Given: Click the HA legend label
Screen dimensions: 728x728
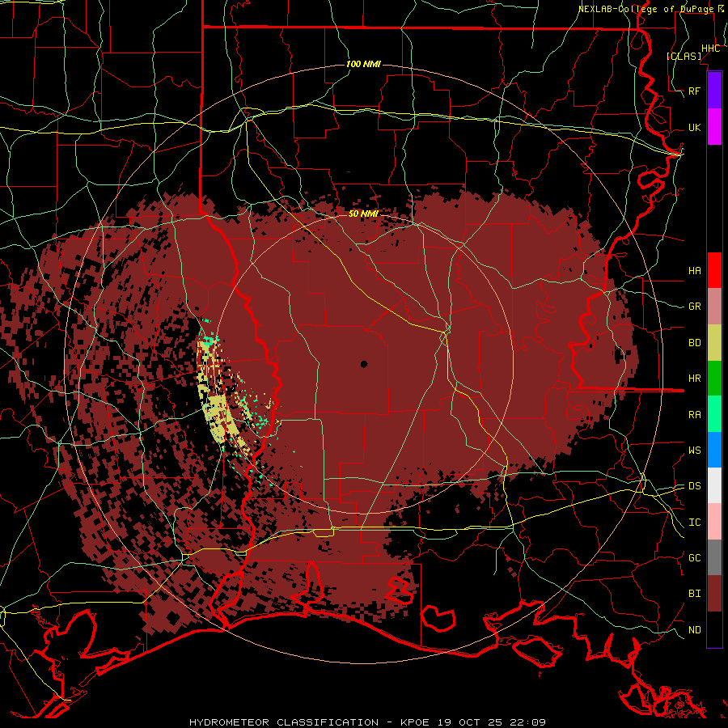Looking at the screenshot, I should [x=694, y=270].
